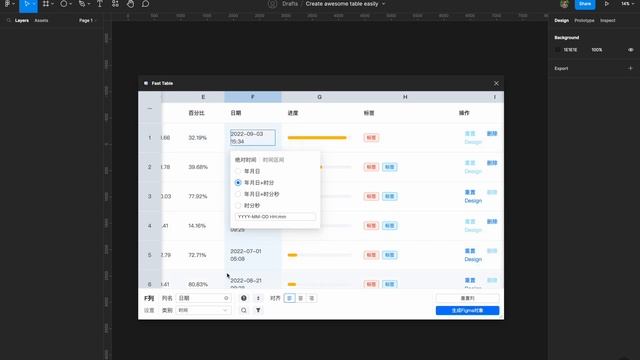The height and width of the screenshot is (360, 640).
Task: Open the 类别 column type dropdown
Action: click(x=203, y=310)
